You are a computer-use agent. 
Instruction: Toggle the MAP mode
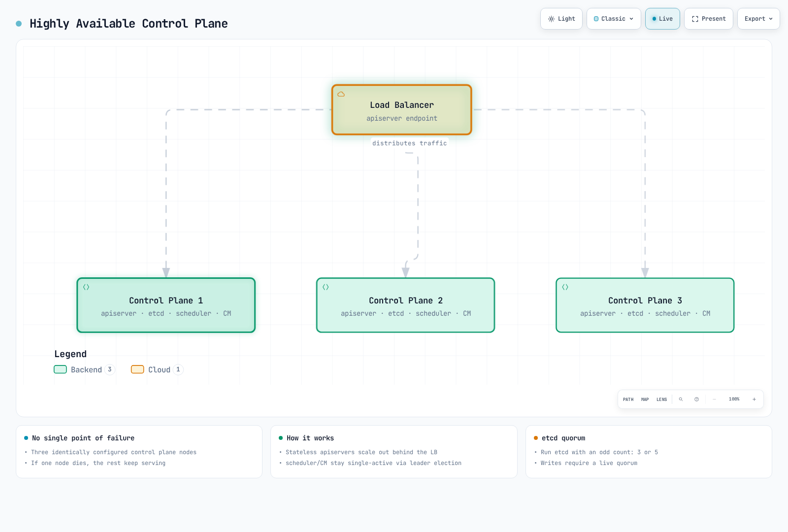click(645, 399)
